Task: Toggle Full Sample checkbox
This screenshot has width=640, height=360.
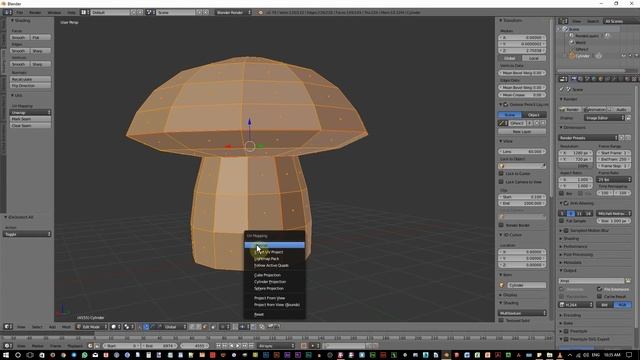Action: tap(562, 221)
